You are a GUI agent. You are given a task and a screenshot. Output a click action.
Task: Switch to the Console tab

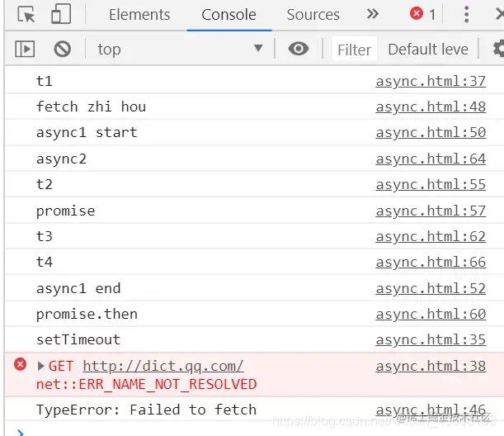(228, 15)
